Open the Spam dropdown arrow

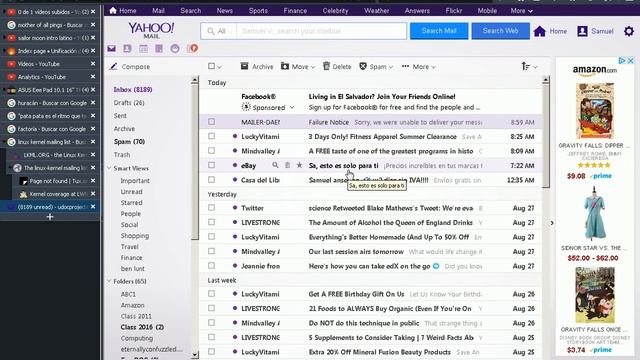391,67
